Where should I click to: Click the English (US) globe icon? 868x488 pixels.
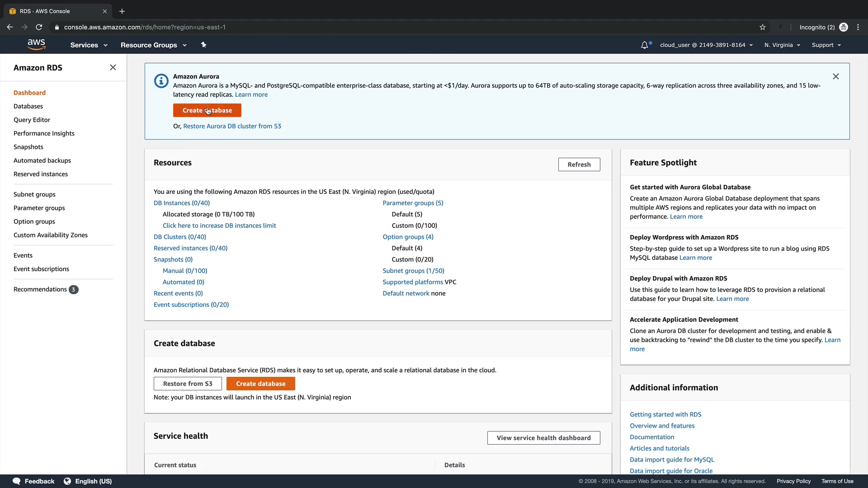point(67,481)
